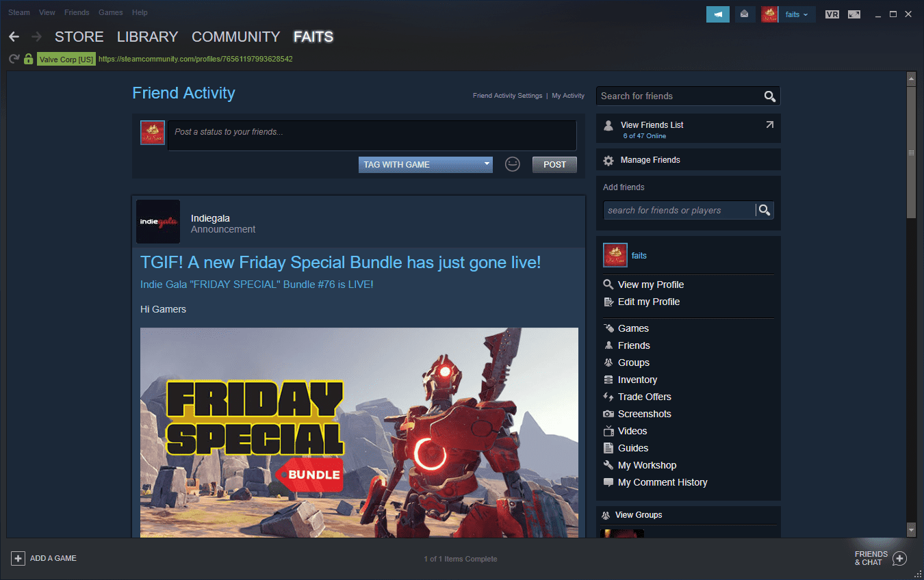Open Trade Offers link
This screenshot has height=580, width=924.
click(645, 397)
